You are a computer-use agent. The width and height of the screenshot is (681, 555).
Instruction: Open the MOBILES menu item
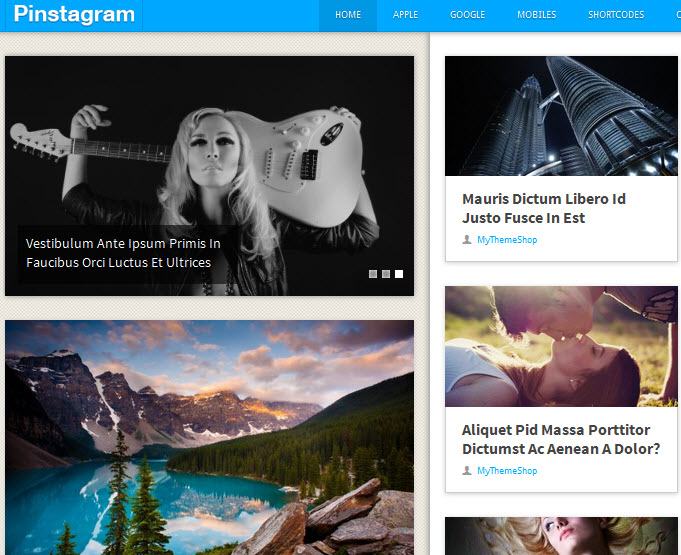pyautogui.click(x=536, y=15)
